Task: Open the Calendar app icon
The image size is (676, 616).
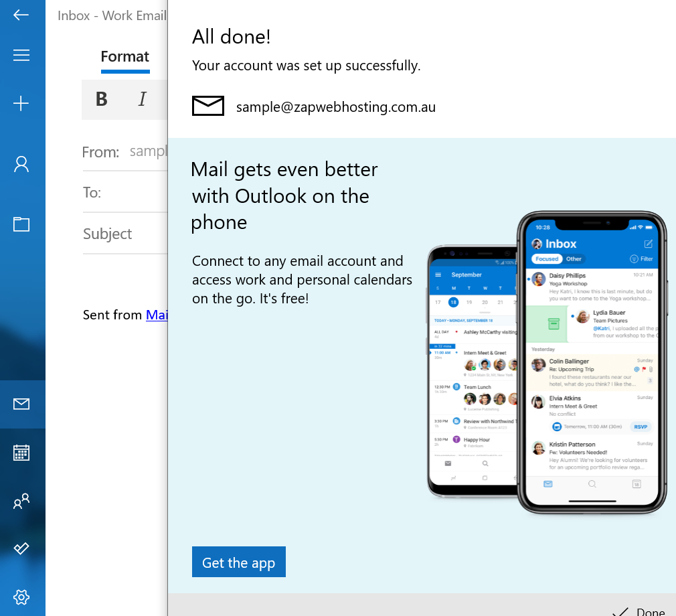Action: 21,453
